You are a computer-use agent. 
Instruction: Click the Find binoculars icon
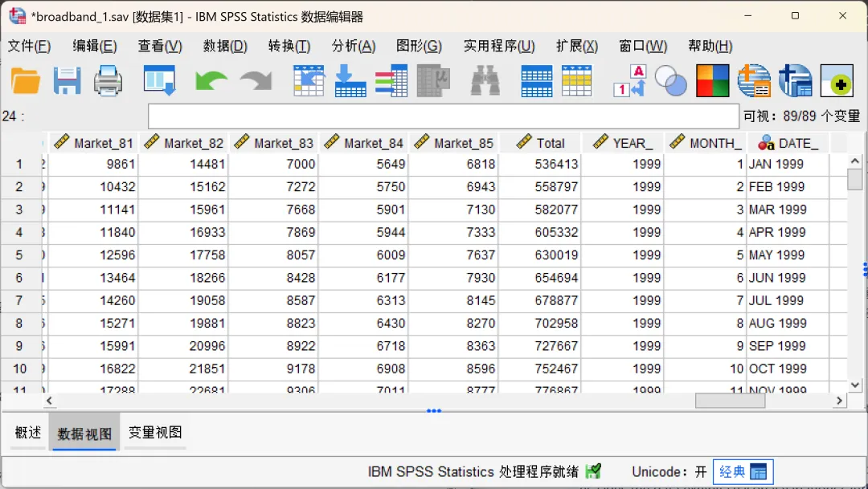(x=485, y=81)
